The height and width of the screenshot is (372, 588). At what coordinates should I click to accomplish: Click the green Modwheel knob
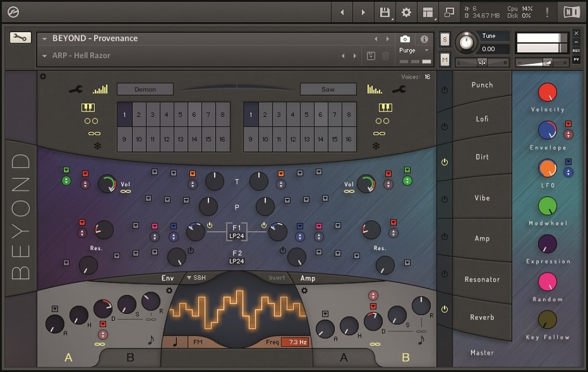tap(547, 206)
